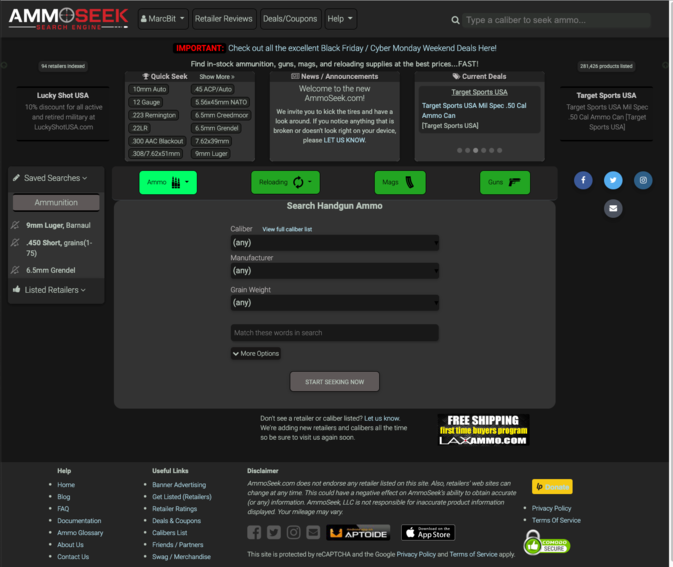Open Retailer Reviews in the header
The width and height of the screenshot is (673, 567).
point(224,19)
